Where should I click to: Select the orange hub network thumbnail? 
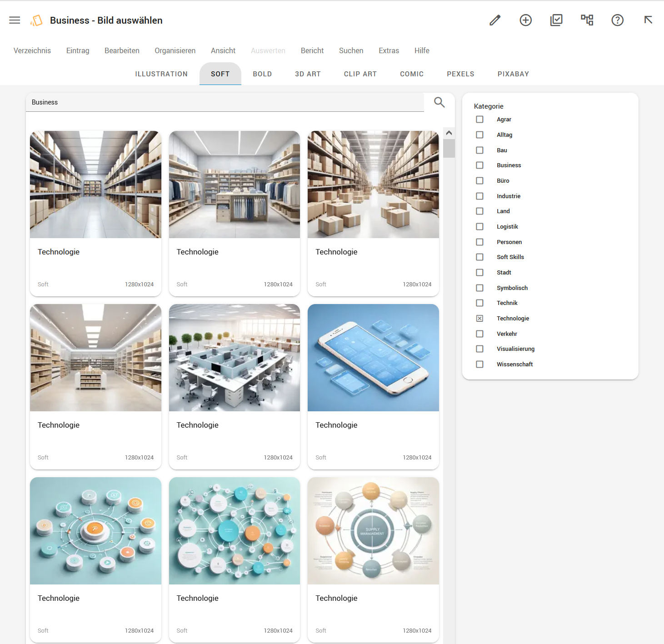click(x=95, y=531)
